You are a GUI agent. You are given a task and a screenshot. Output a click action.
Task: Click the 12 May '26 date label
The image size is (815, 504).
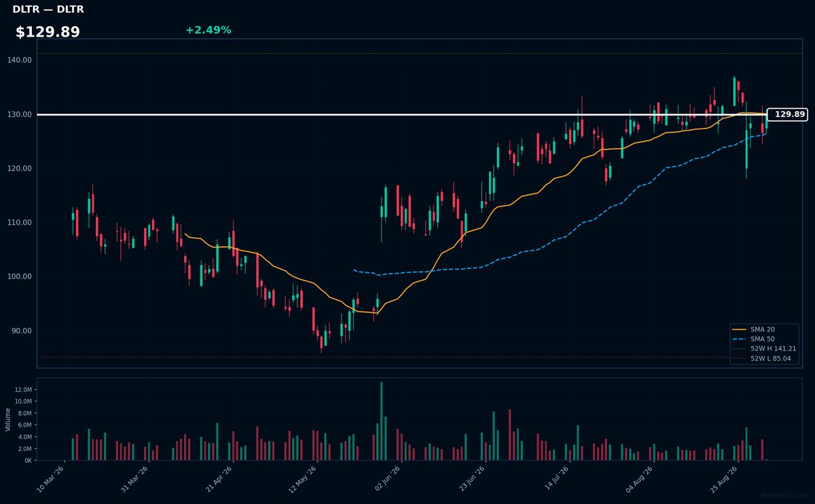[x=302, y=480]
